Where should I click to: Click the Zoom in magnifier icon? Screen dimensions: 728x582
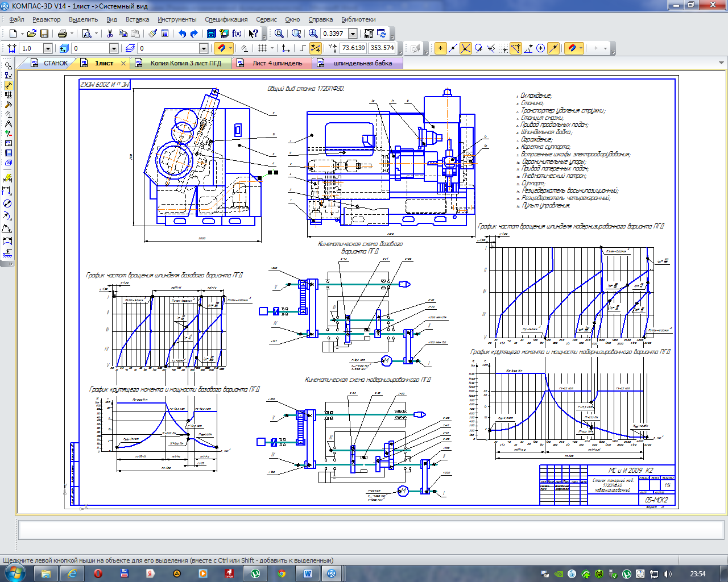click(x=313, y=34)
